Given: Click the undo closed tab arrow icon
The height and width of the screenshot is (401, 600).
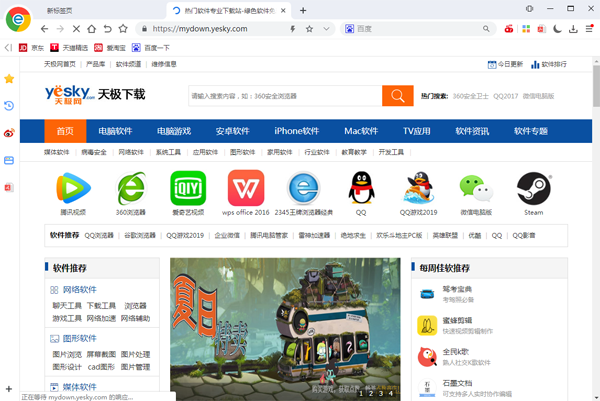Looking at the screenshot, I should (108, 29).
